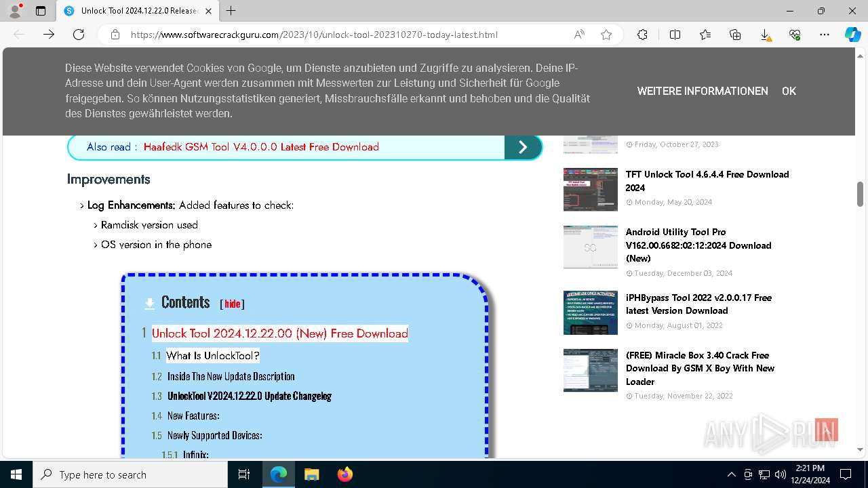868x488 pixels.
Task: Open File Explorer from taskbar
Action: tap(311, 474)
